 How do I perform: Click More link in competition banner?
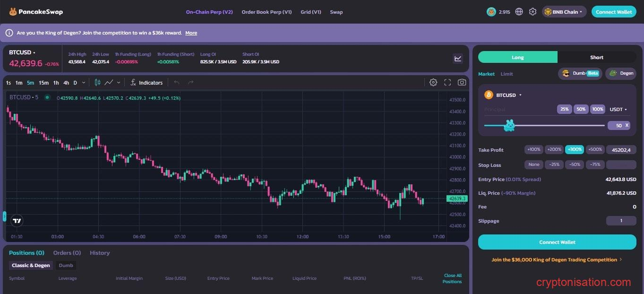(x=191, y=33)
